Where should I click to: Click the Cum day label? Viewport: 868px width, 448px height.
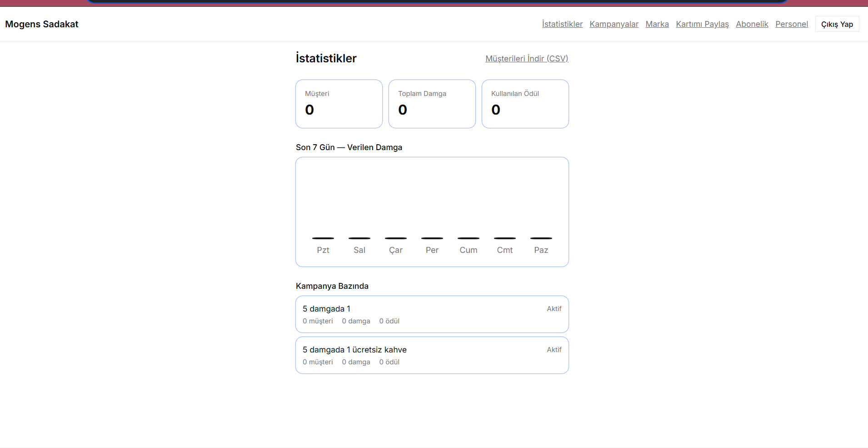(469, 250)
